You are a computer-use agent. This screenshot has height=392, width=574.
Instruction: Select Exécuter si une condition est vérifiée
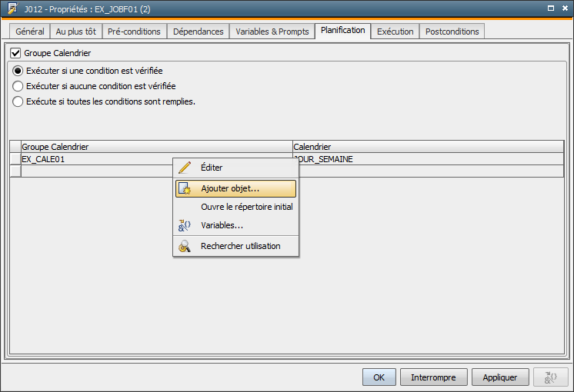pyautogui.click(x=18, y=71)
